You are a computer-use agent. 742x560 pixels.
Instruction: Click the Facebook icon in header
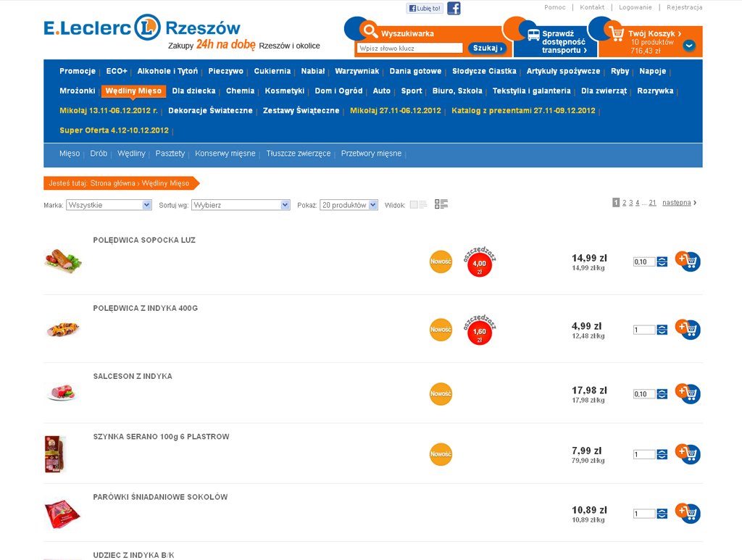tap(454, 9)
